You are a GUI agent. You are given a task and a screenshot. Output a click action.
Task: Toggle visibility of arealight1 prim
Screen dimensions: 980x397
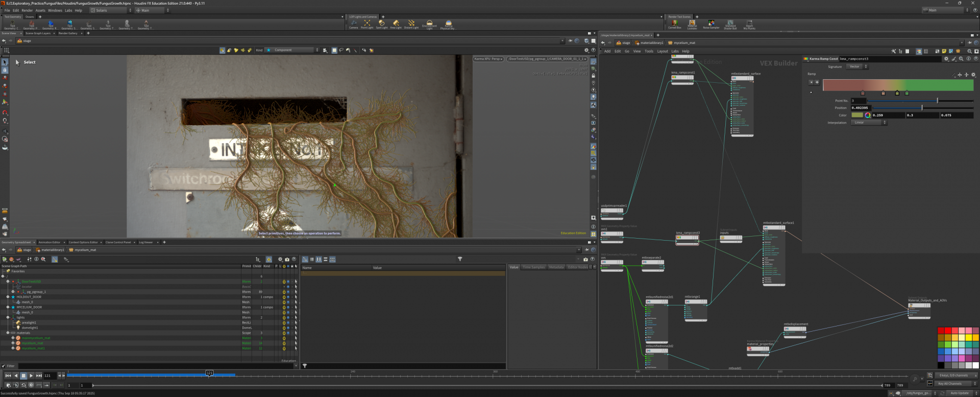point(288,323)
